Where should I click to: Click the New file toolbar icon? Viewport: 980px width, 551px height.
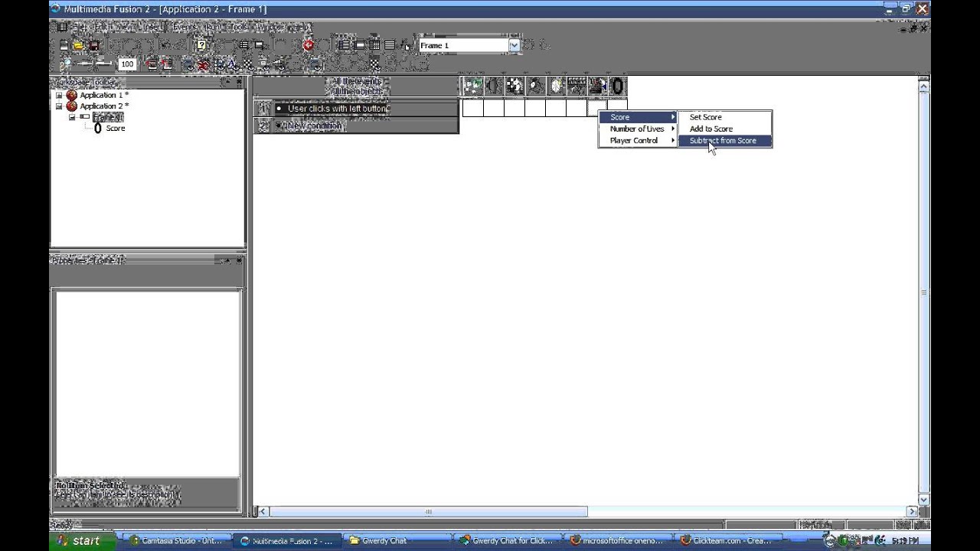(x=64, y=45)
